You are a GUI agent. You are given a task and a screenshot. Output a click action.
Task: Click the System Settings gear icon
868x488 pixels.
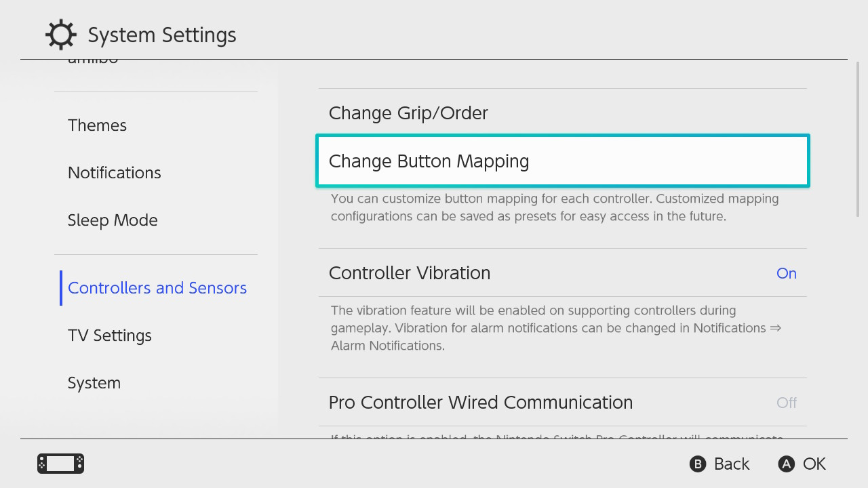tap(60, 35)
